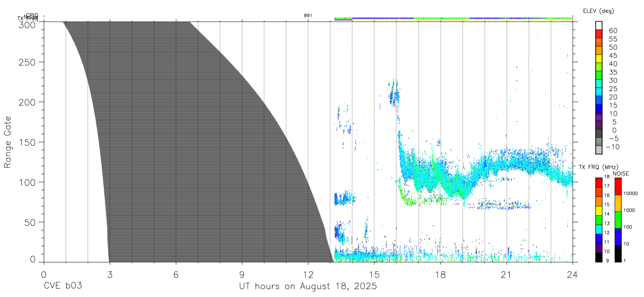Click the Range Gate tick label '200'
This screenshot has width=644, height=297.
(28, 102)
